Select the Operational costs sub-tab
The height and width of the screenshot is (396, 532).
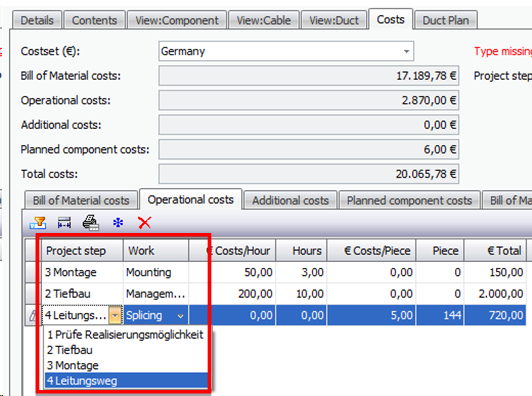tap(191, 200)
